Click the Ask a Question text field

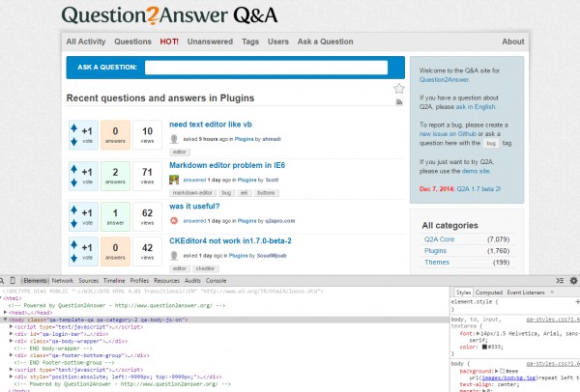click(x=272, y=68)
